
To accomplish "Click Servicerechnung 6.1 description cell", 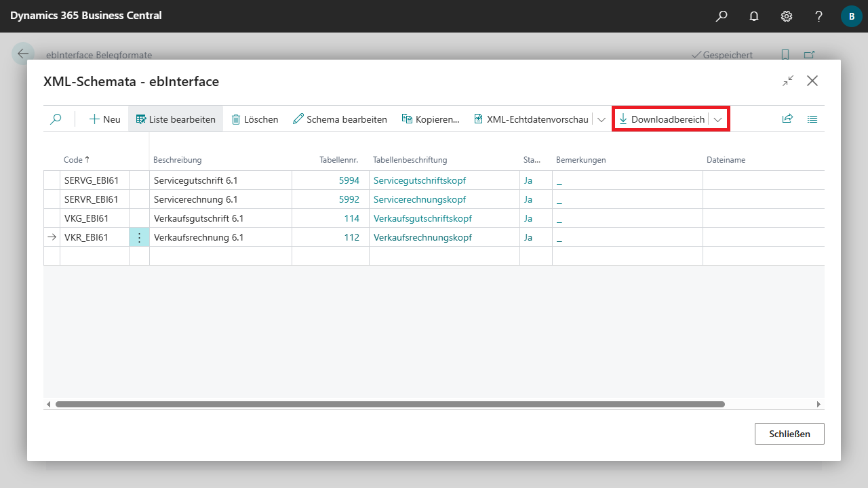I will (220, 199).
